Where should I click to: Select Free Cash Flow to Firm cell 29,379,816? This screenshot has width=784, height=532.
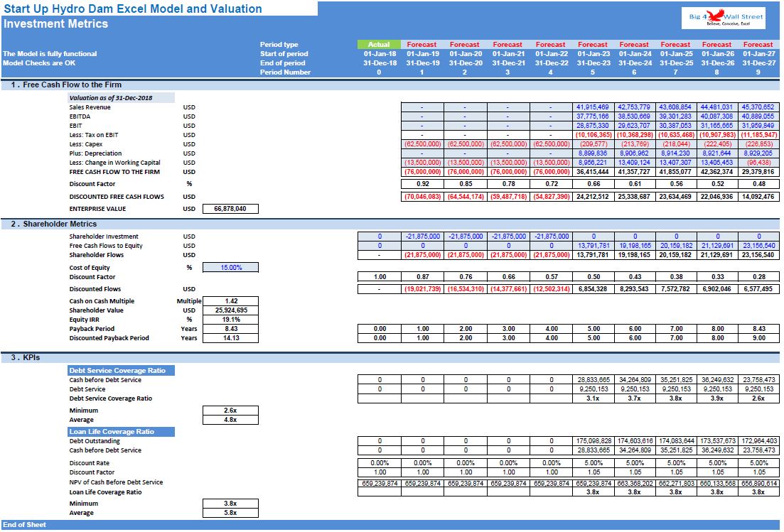point(758,172)
